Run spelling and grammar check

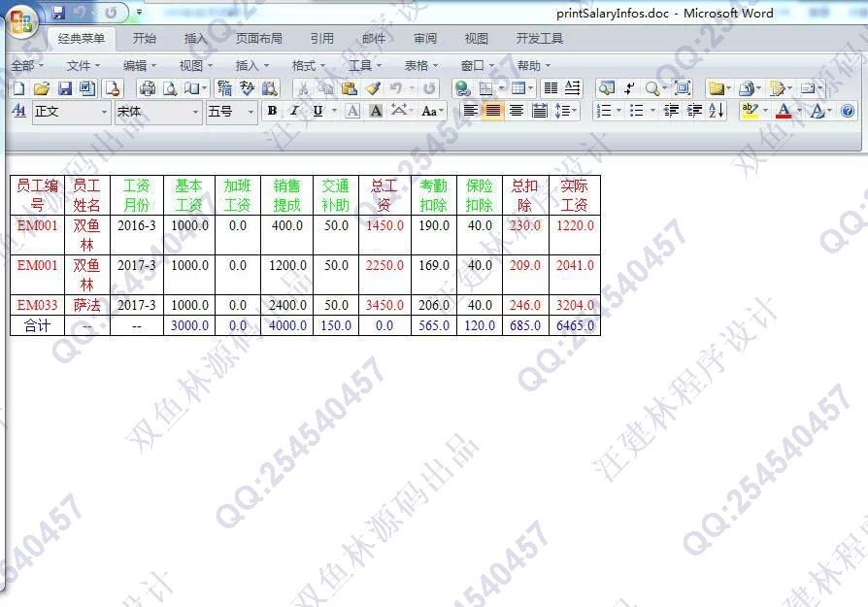coord(247,88)
